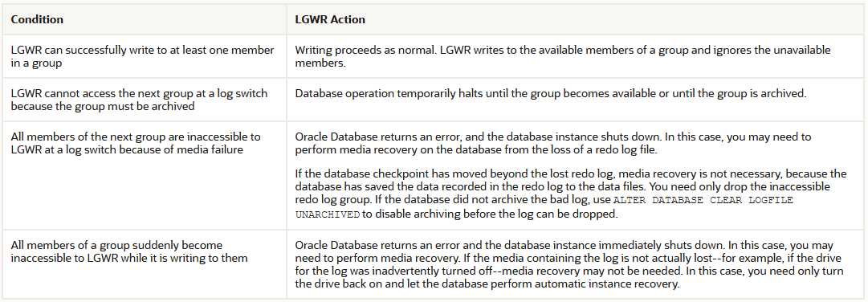
Task: Click 'Database operation temporarily halts' cell
Action: [576, 100]
